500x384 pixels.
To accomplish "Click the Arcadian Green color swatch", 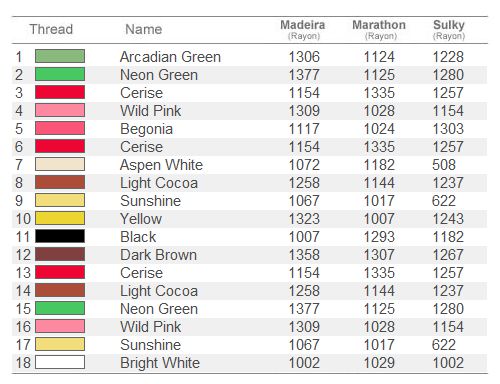I will tap(60, 56).
